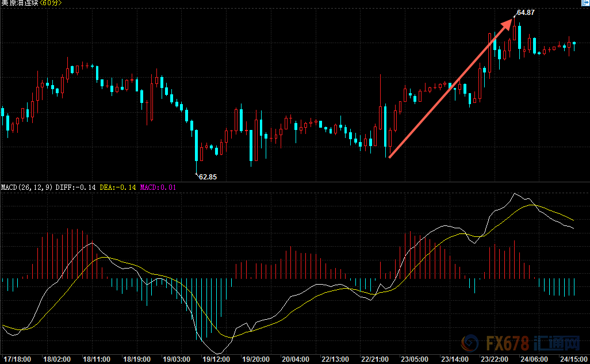Image resolution: width=590 pixels, height=364 pixels.
Task: Select the 22/21:00 time axis label
Action: pos(375,359)
